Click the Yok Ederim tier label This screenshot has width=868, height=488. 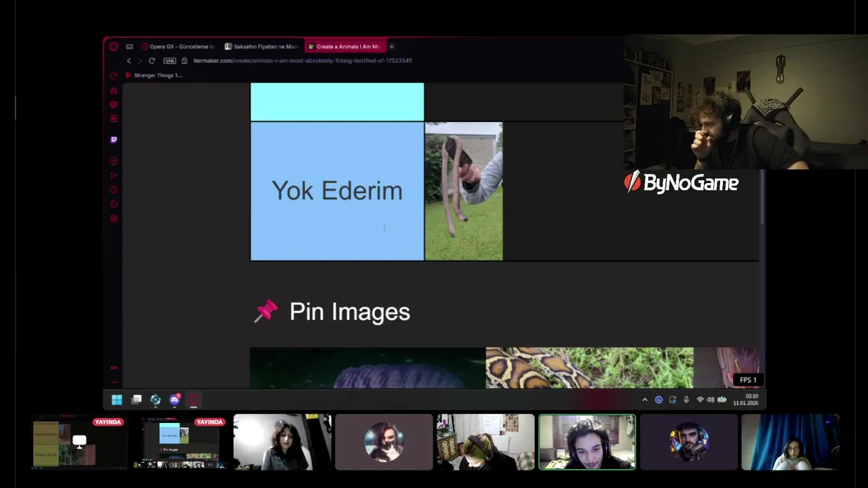[x=337, y=191]
